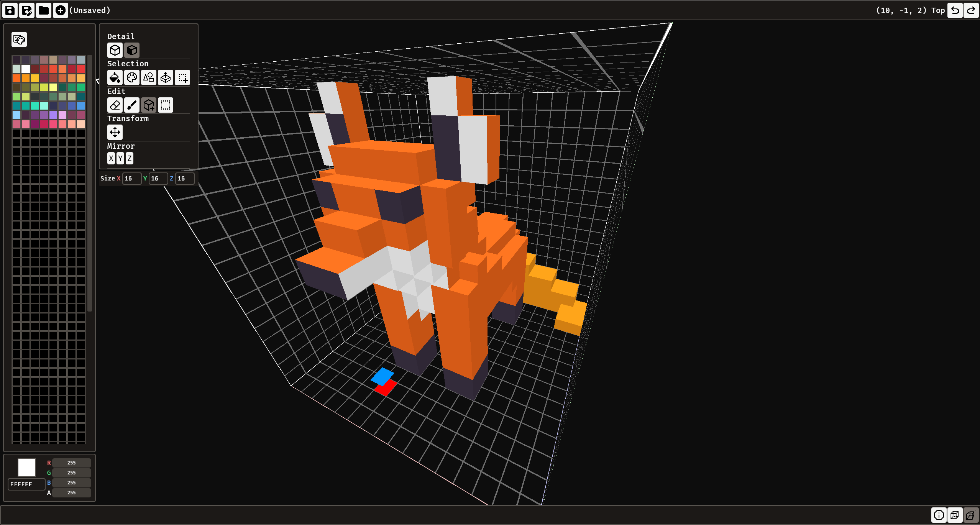Viewport: 980px width, 525px height.
Task: Open a file using the folder icon
Action: [x=44, y=10]
